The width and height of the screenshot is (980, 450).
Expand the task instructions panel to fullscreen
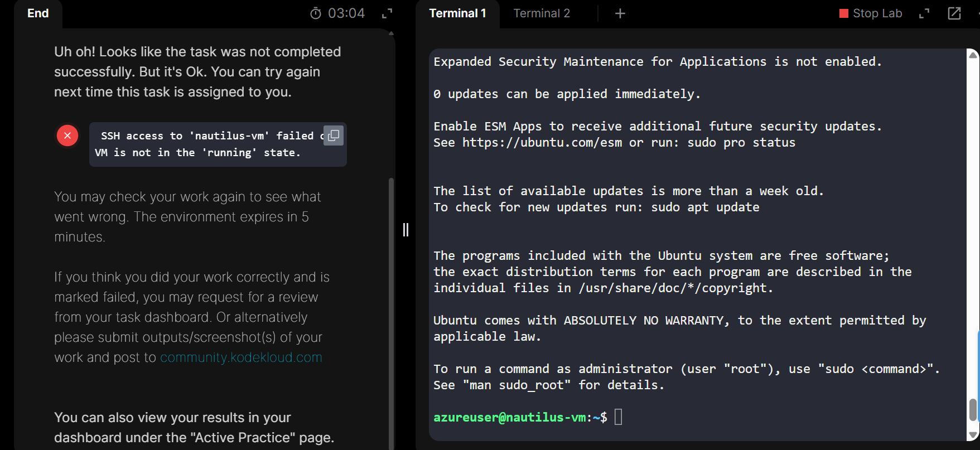pos(387,13)
